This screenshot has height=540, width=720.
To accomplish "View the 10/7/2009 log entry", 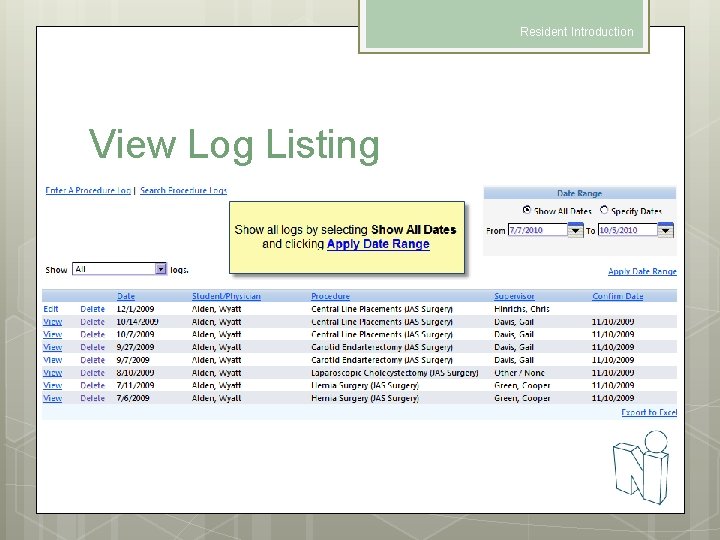I will point(52,334).
